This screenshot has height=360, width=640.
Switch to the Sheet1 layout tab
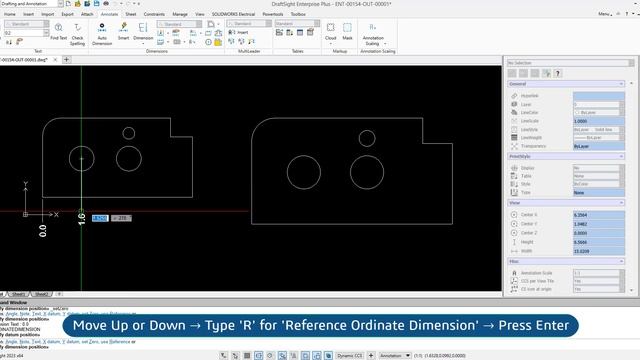[18, 294]
